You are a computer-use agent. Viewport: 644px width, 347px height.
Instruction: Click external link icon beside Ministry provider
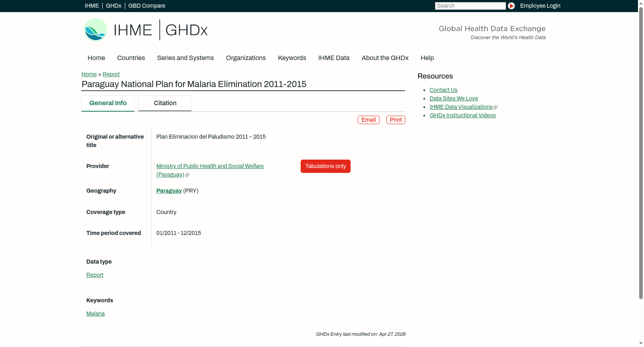coord(187,175)
